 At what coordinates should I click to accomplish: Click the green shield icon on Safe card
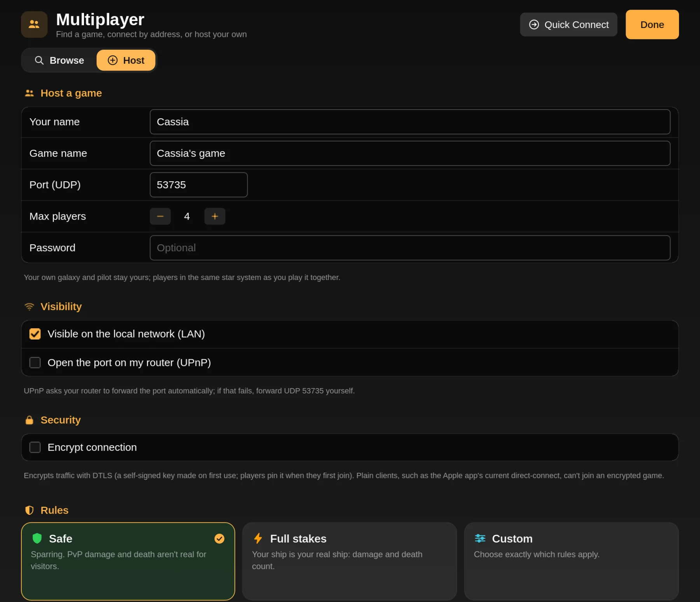[37, 539]
